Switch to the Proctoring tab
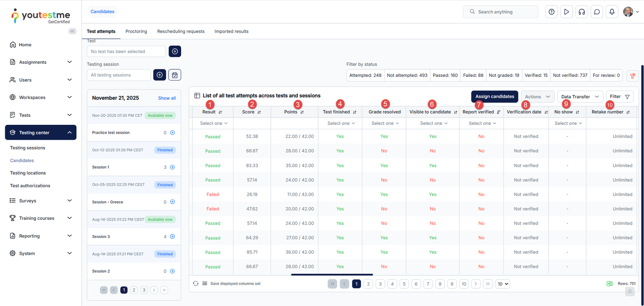644x306 pixels. point(136,31)
